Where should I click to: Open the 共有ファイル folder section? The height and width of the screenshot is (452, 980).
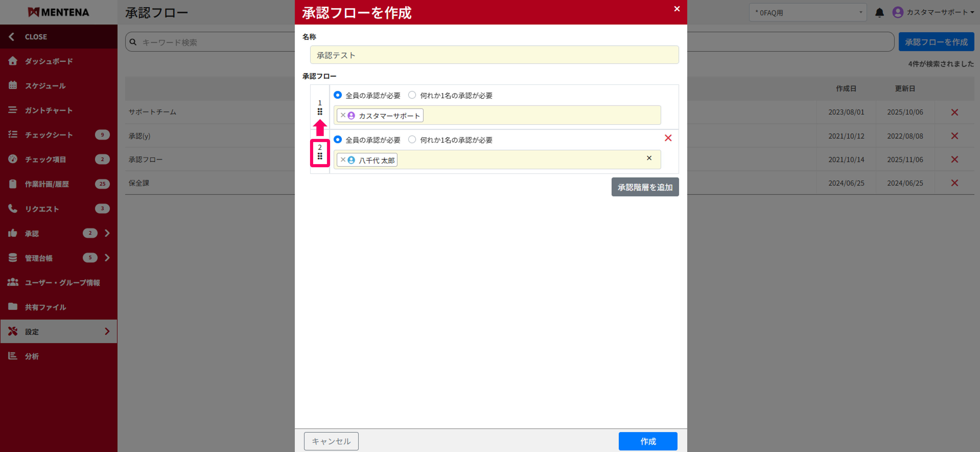pos(45,307)
